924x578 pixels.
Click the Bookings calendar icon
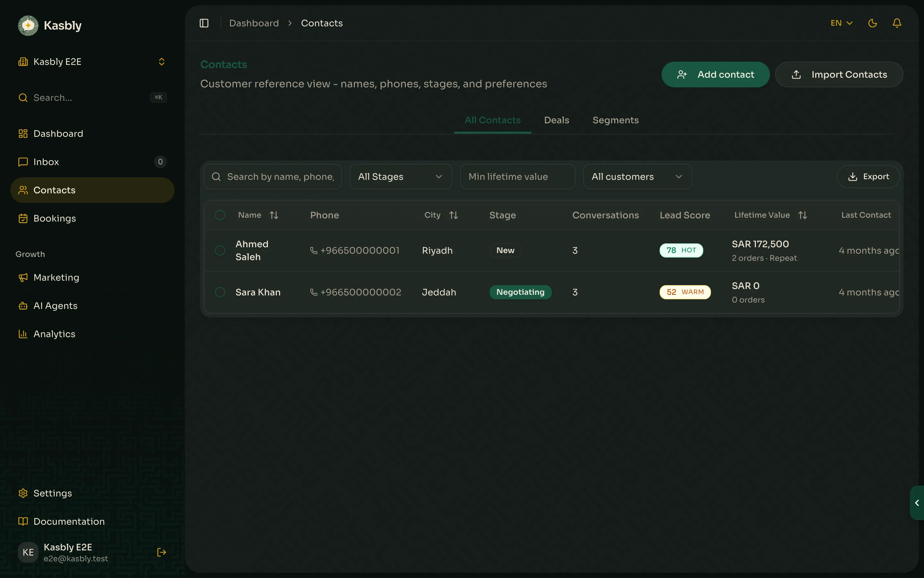pyautogui.click(x=23, y=218)
